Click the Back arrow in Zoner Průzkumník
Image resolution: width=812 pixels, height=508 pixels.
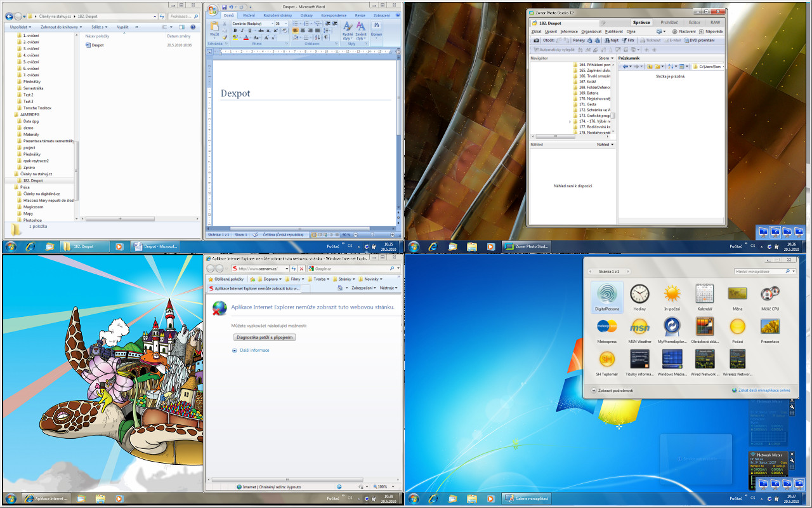625,66
